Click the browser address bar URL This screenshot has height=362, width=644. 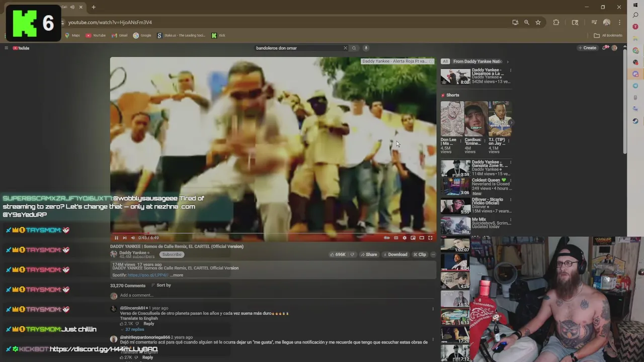[x=110, y=22]
